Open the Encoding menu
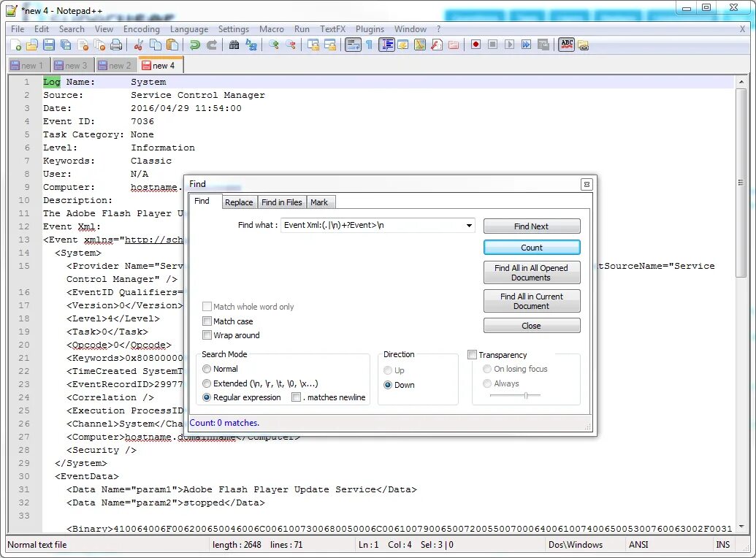 click(x=141, y=29)
